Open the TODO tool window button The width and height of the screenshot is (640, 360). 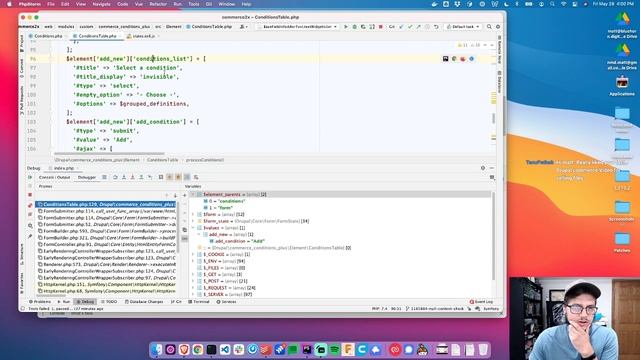point(109,302)
